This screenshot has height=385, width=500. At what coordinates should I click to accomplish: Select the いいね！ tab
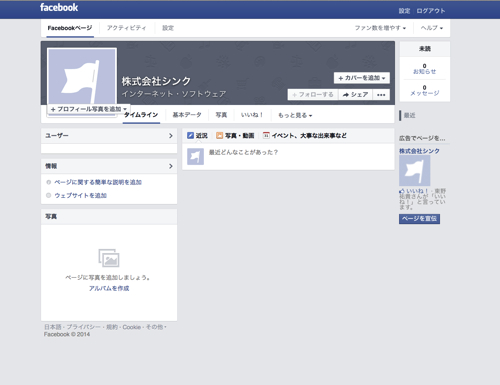[x=252, y=115]
